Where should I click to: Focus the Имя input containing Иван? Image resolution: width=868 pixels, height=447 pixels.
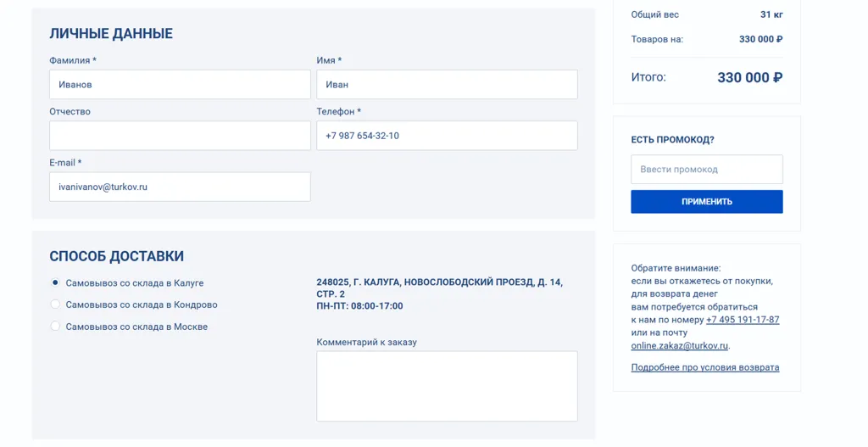(x=447, y=85)
